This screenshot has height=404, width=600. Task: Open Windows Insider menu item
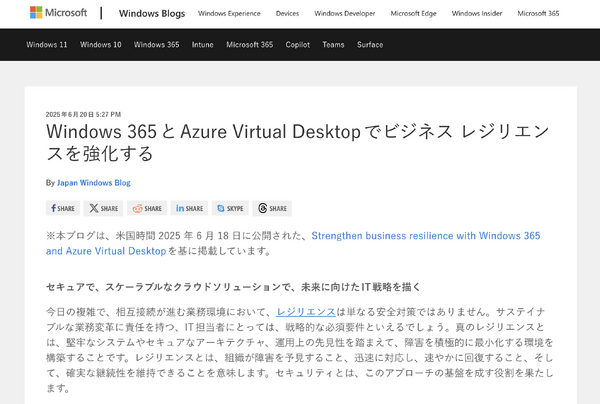(x=477, y=13)
